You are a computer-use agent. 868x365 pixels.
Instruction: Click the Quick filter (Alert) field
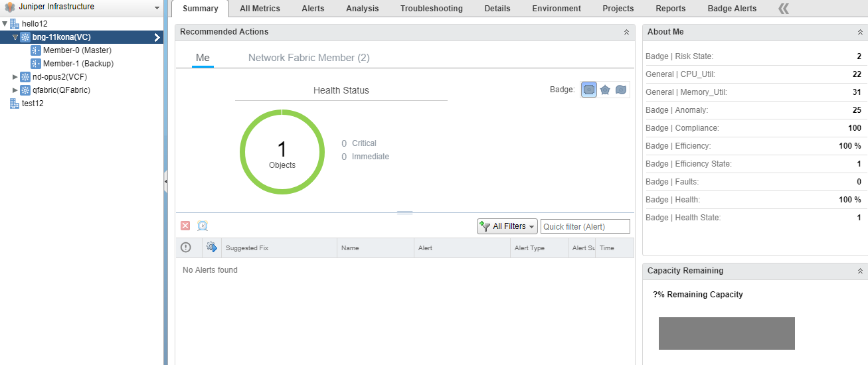(585, 226)
